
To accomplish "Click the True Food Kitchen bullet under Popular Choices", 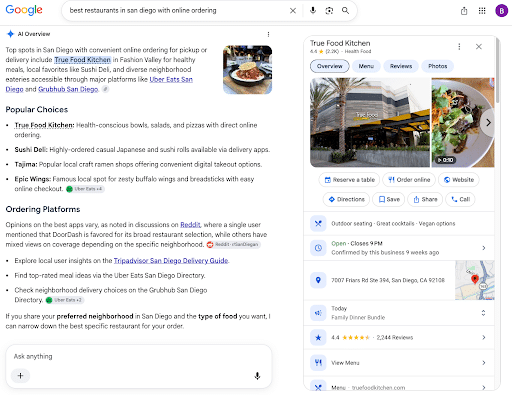I will tap(44, 125).
